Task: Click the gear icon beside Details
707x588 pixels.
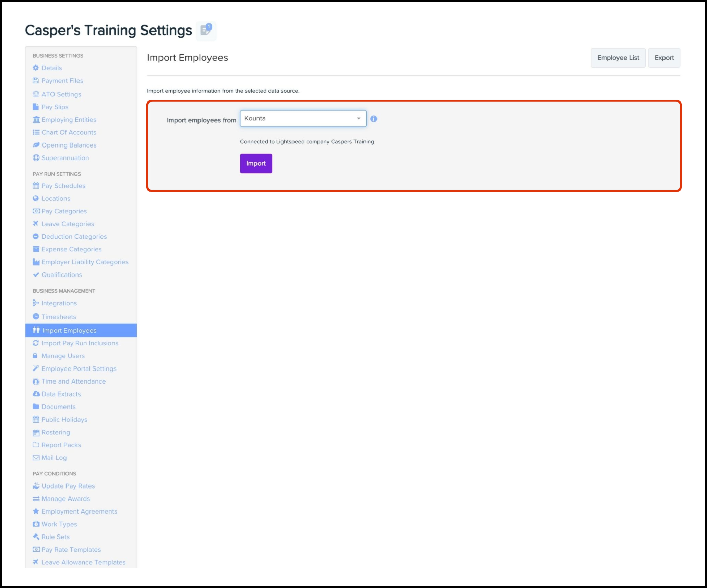Action: point(36,68)
